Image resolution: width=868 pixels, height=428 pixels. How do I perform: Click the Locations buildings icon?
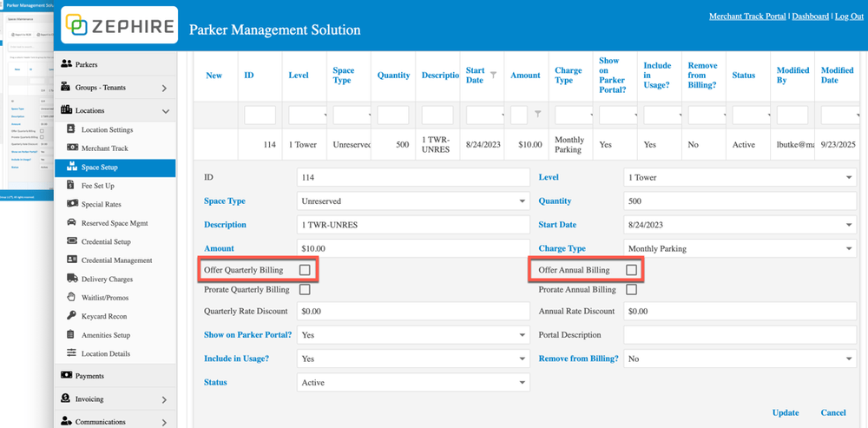coord(67,109)
